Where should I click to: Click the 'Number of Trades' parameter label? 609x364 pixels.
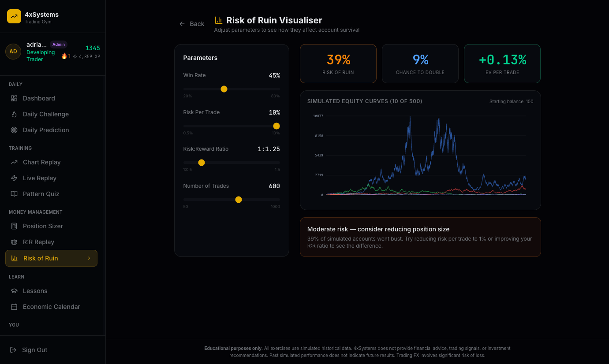click(206, 186)
